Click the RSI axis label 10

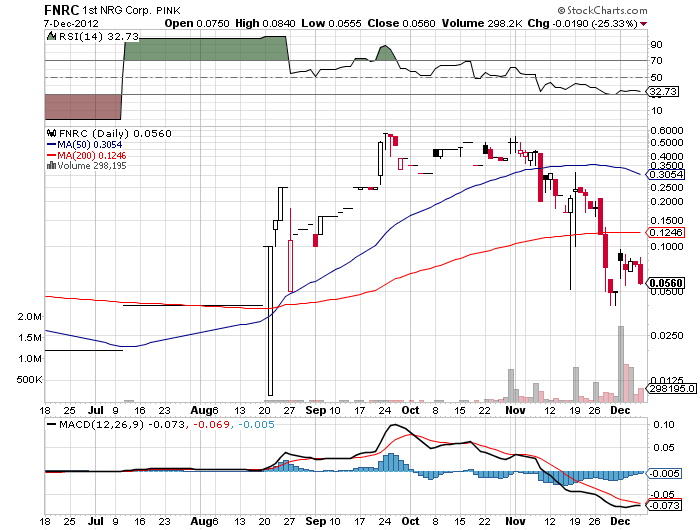click(x=656, y=110)
